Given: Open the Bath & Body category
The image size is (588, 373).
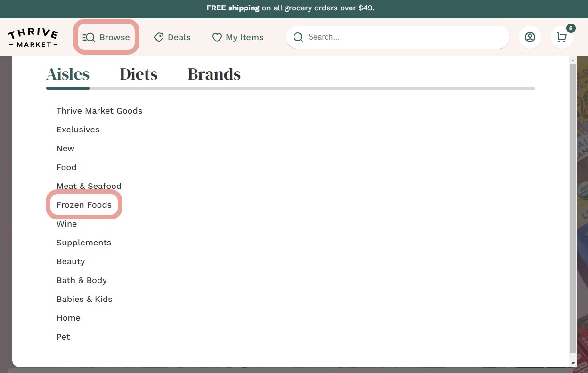Looking at the screenshot, I should pyautogui.click(x=82, y=280).
